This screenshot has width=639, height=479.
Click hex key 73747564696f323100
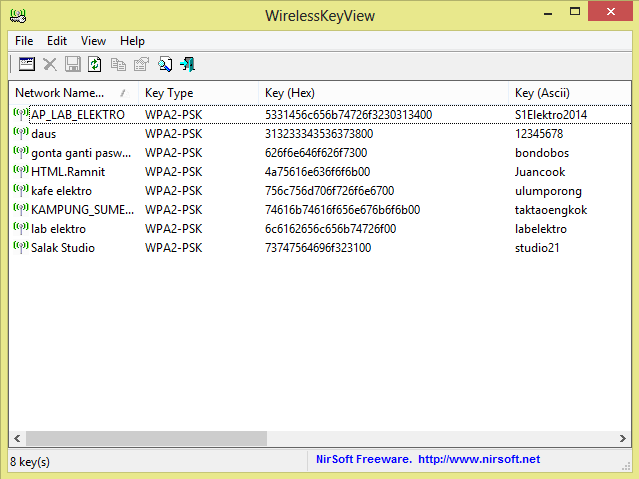tap(318, 248)
